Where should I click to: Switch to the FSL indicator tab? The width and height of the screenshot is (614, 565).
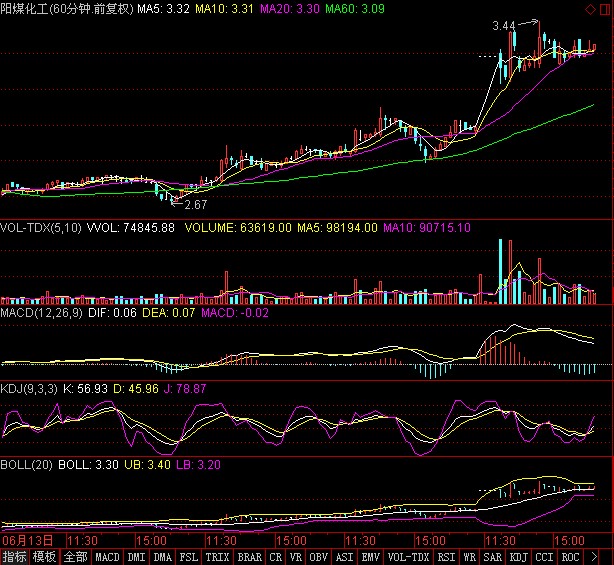(x=188, y=557)
